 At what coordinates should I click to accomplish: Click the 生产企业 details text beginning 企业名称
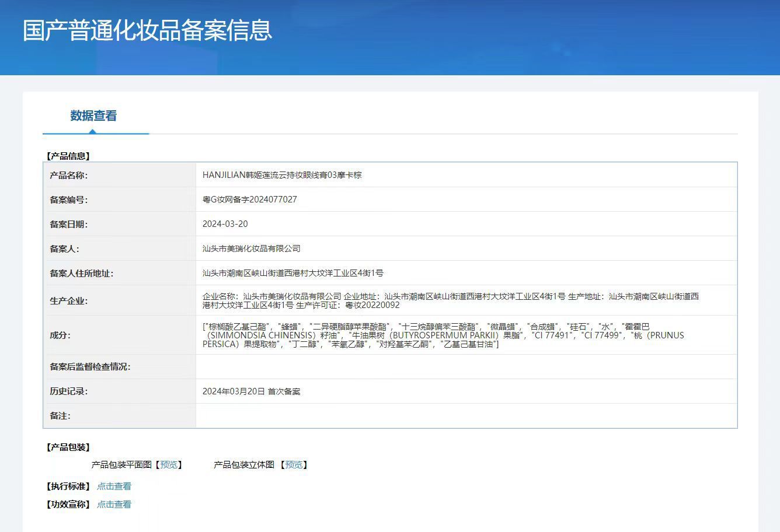tap(451, 300)
